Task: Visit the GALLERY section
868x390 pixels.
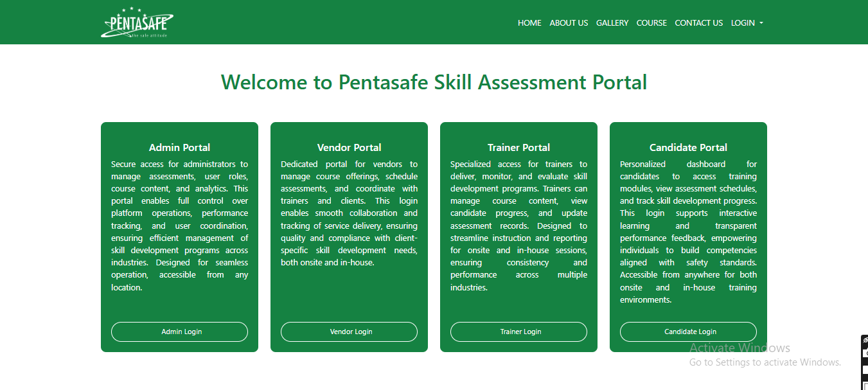Action: 612,23
